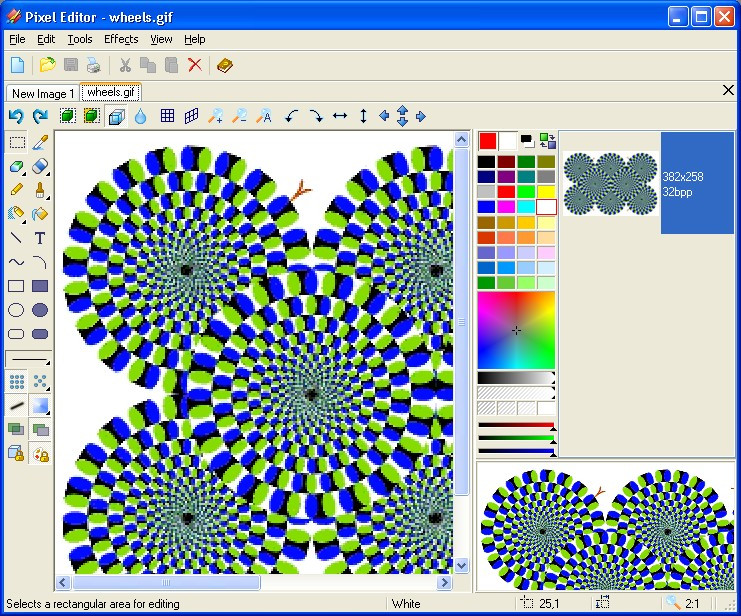Viewport: 741px width, 616px height.
Task: Choose the magenta palette swatch
Action: [x=506, y=207]
